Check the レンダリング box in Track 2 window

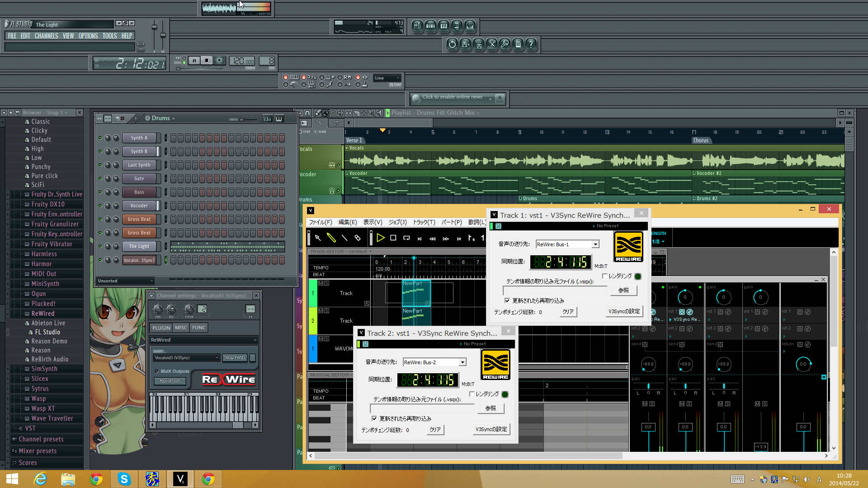coord(472,394)
